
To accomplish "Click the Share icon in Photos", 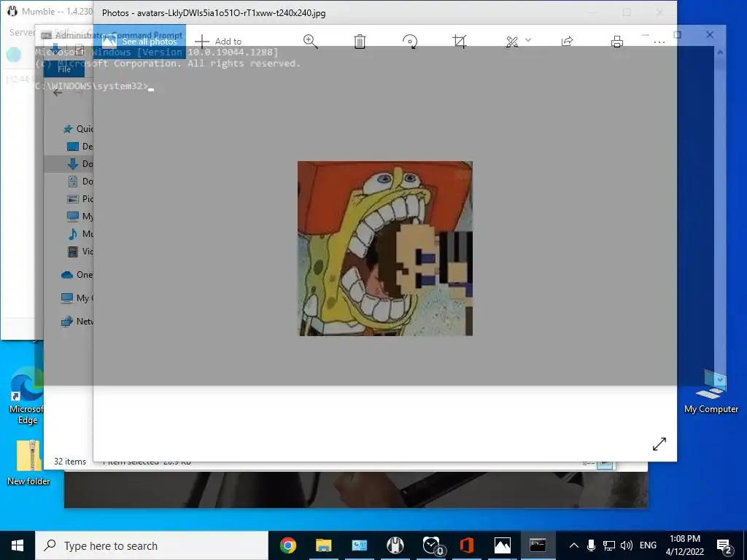I will (x=567, y=42).
